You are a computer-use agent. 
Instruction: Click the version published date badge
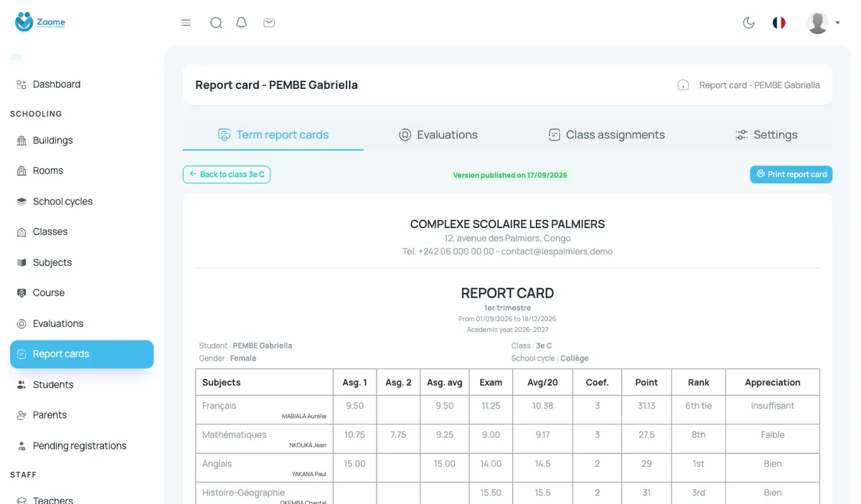(x=510, y=175)
